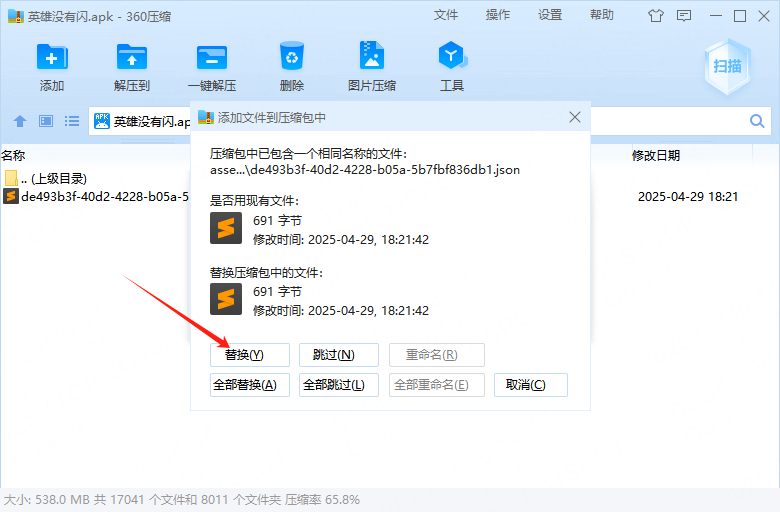Screen dimensions: 780x512
Task: Minimize the 360压缩 window
Action: point(716,16)
